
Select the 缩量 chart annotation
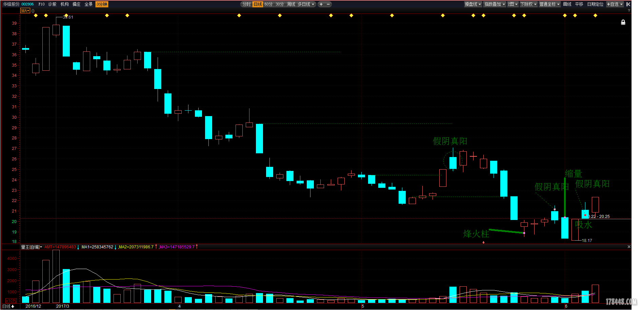click(573, 174)
